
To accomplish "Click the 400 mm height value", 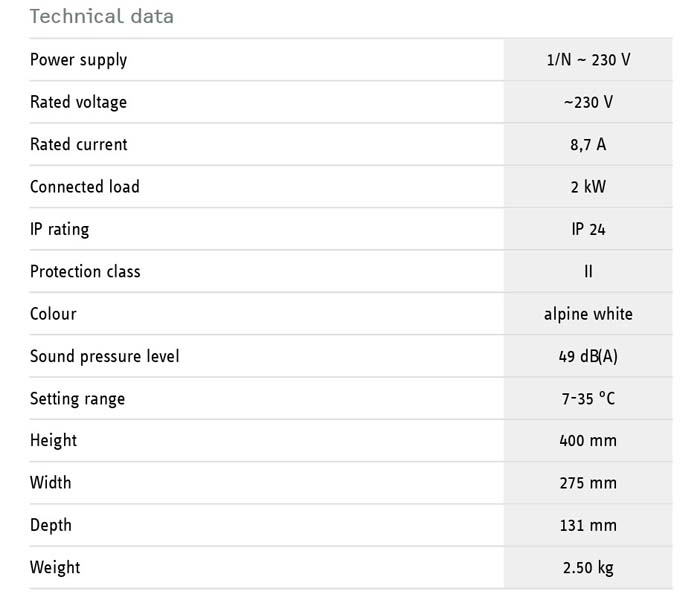I will click(x=588, y=441).
